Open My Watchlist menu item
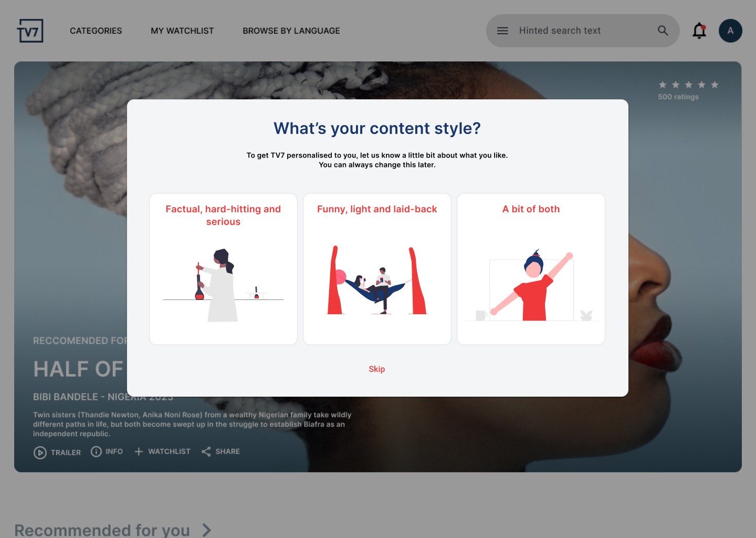Viewport: 756px width, 538px height. tap(182, 31)
